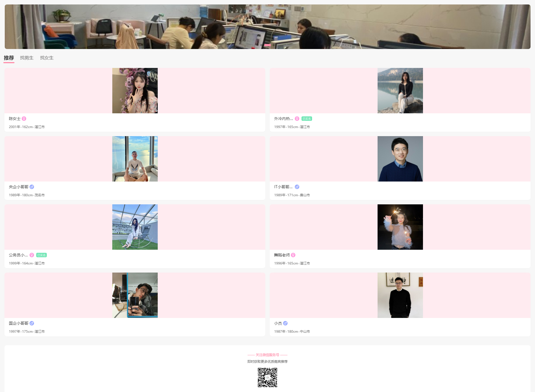Click the pink banner carousel indicator
The width and height of the screenshot is (535, 392).
[x=267, y=45]
